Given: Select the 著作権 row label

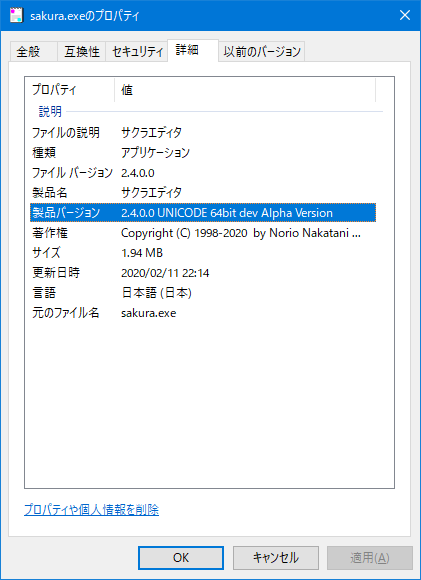Looking at the screenshot, I should click(x=50, y=233).
